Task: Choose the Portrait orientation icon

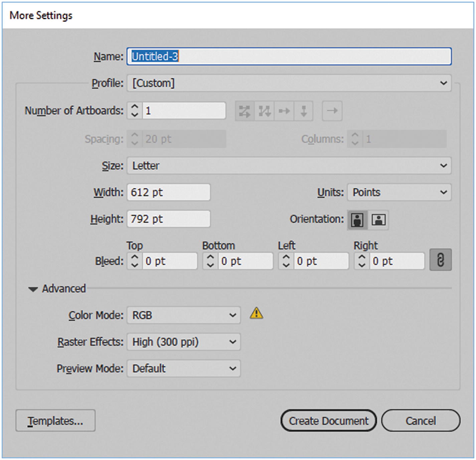Action: coord(357,220)
